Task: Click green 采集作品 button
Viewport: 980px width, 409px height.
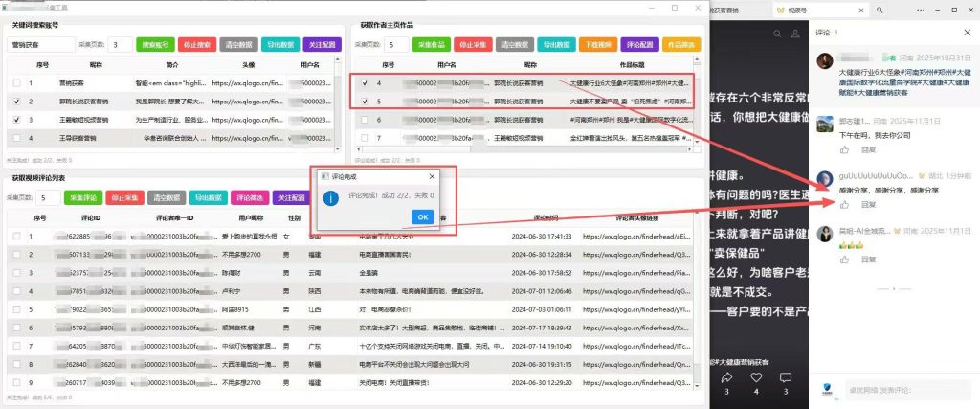Action: pos(432,44)
